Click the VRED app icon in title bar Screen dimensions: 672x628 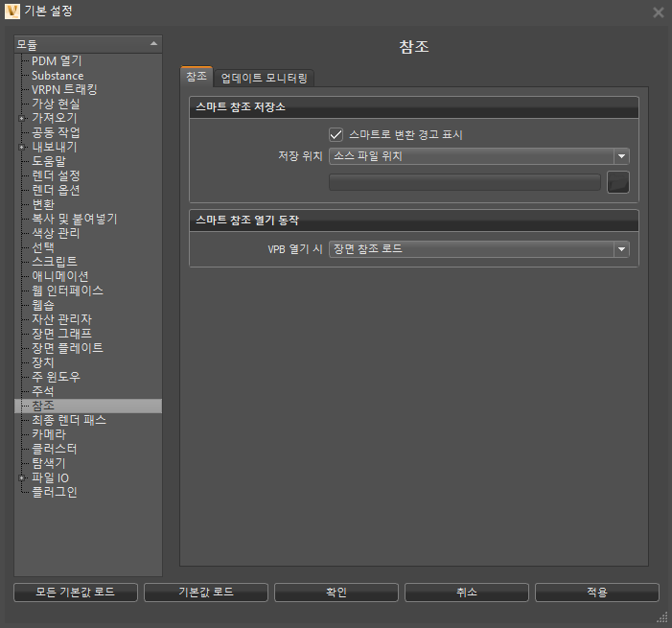(x=12, y=12)
